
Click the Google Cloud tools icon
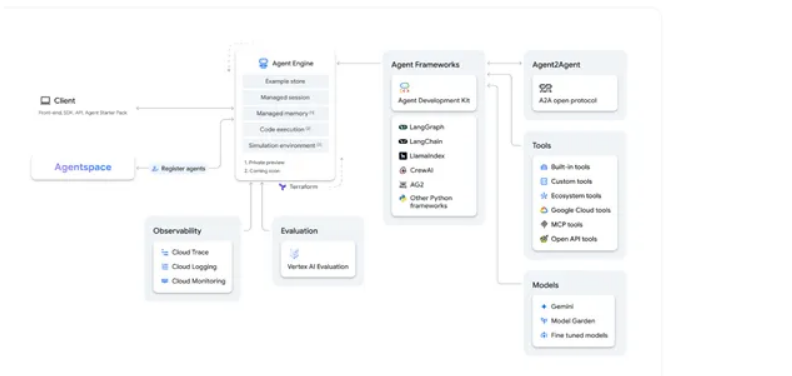(x=544, y=210)
